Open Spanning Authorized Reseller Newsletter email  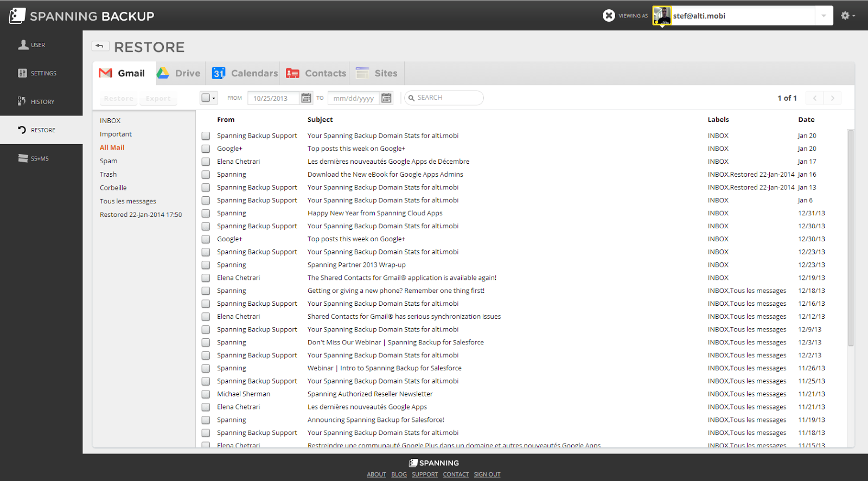[370, 394]
